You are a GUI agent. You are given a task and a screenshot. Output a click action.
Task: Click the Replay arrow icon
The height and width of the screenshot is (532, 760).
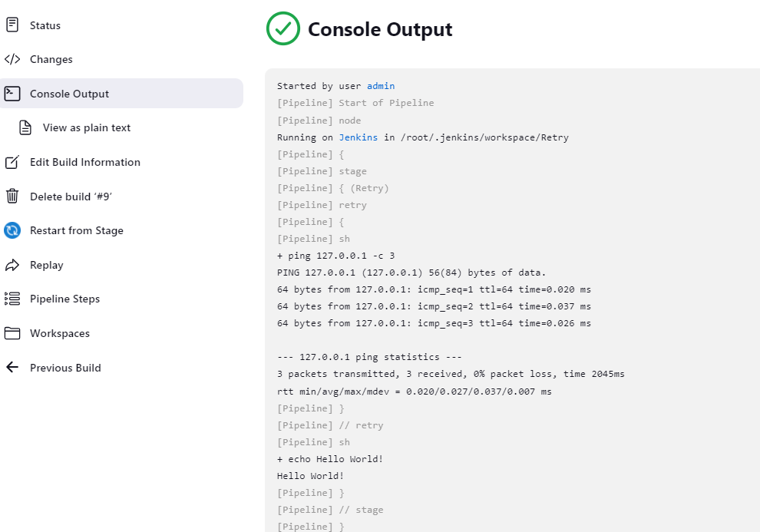coord(12,265)
